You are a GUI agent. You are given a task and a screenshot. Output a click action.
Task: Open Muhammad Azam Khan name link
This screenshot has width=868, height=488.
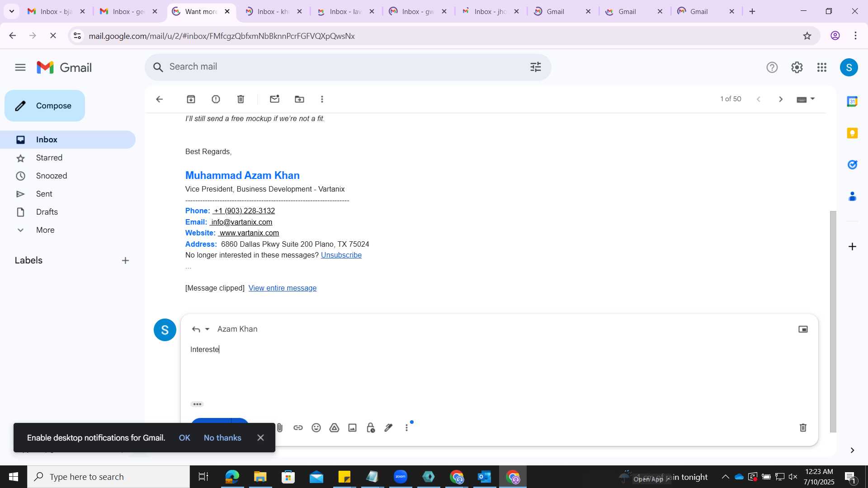pyautogui.click(x=242, y=175)
